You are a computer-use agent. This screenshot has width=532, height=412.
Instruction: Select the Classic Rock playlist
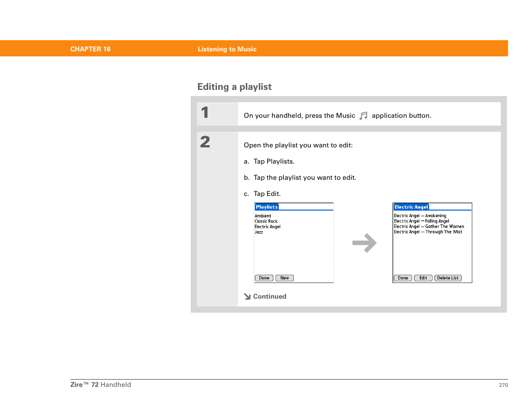(x=266, y=221)
